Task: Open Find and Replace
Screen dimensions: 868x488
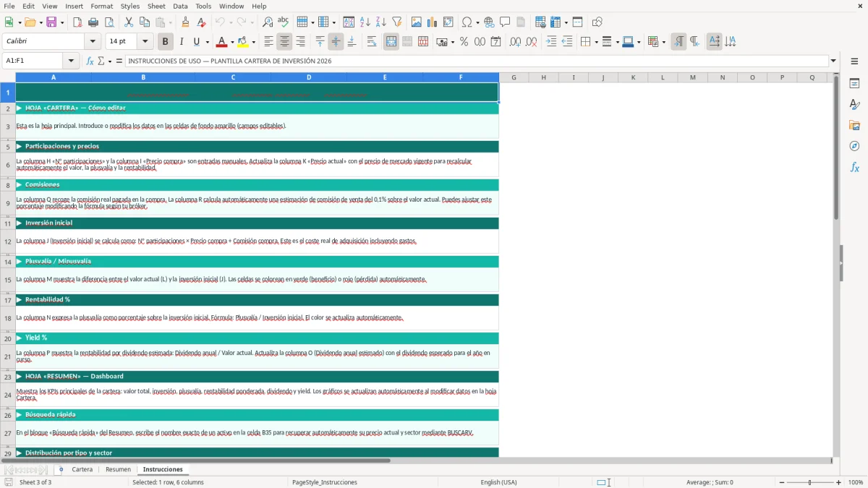Action: click(x=268, y=22)
